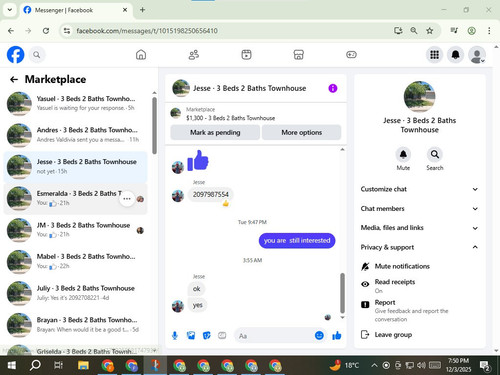This screenshot has height=375, width=500.
Task: Open the notifications bell in Facebook header
Action: pyautogui.click(x=455, y=55)
